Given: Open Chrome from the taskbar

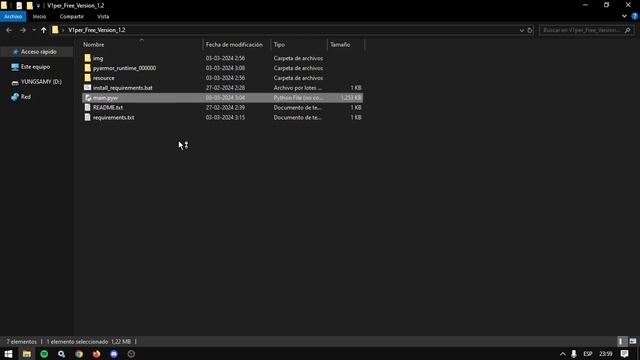Looking at the screenshot, I should [79, 354].
